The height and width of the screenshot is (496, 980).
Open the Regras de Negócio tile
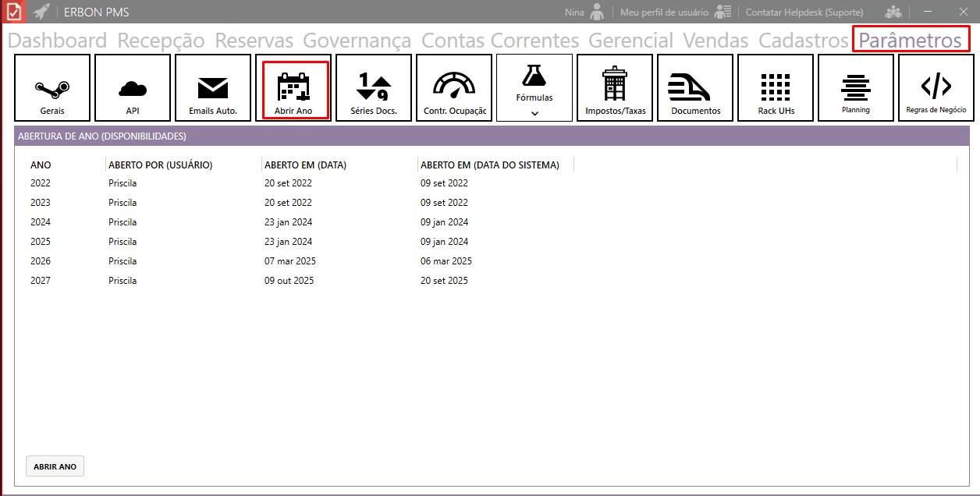[936, 87]
